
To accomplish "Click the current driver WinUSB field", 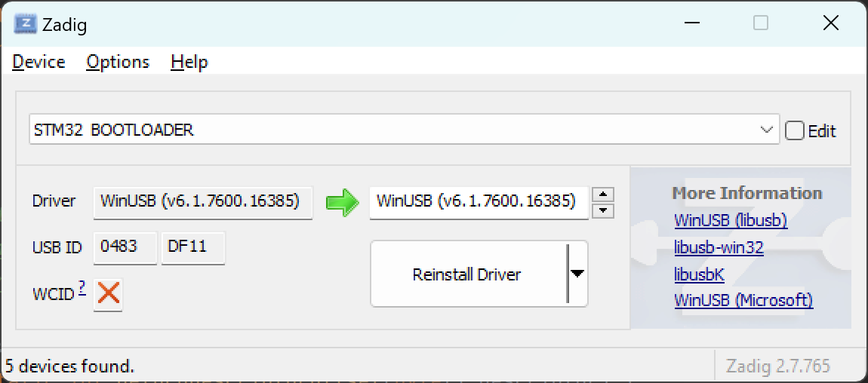I will [203, 202].
